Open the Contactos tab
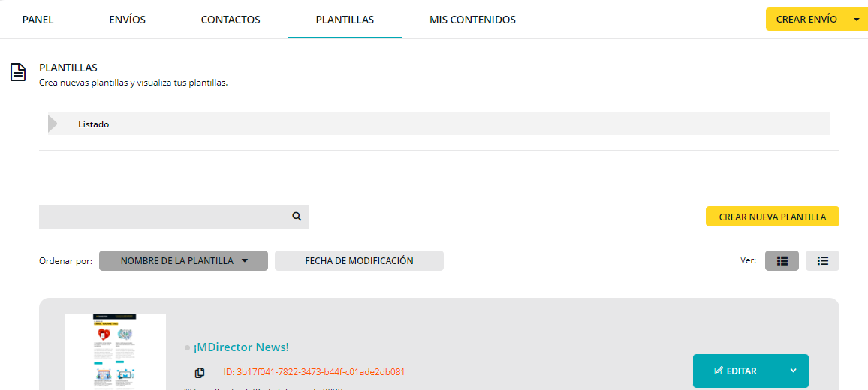 tap(231, 19)
